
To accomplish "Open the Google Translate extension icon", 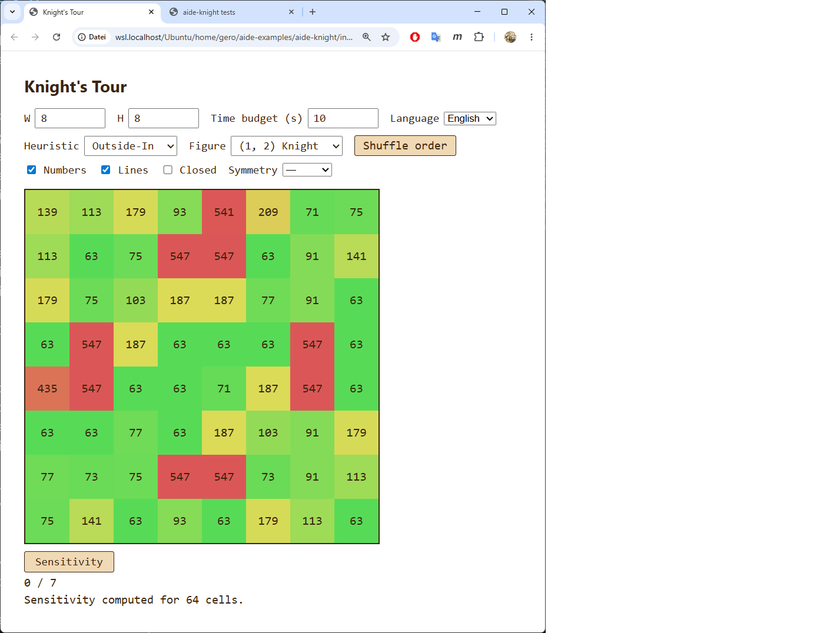I will tap(436, 37).
